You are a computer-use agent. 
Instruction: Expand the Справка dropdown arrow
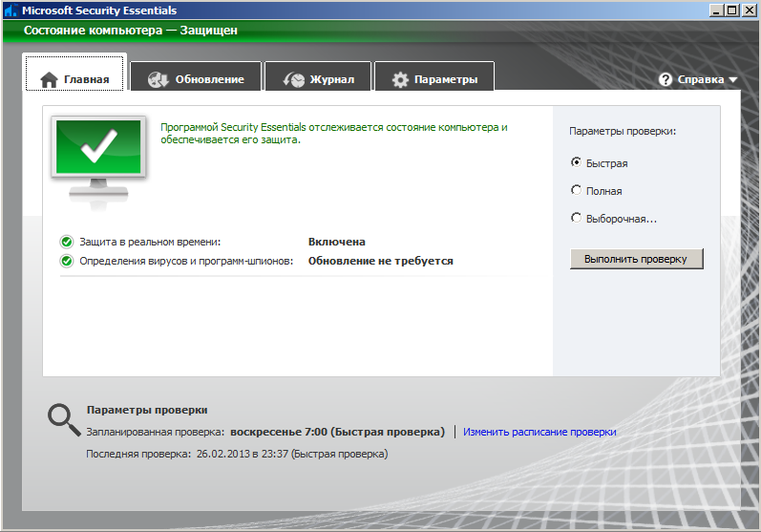733,79
